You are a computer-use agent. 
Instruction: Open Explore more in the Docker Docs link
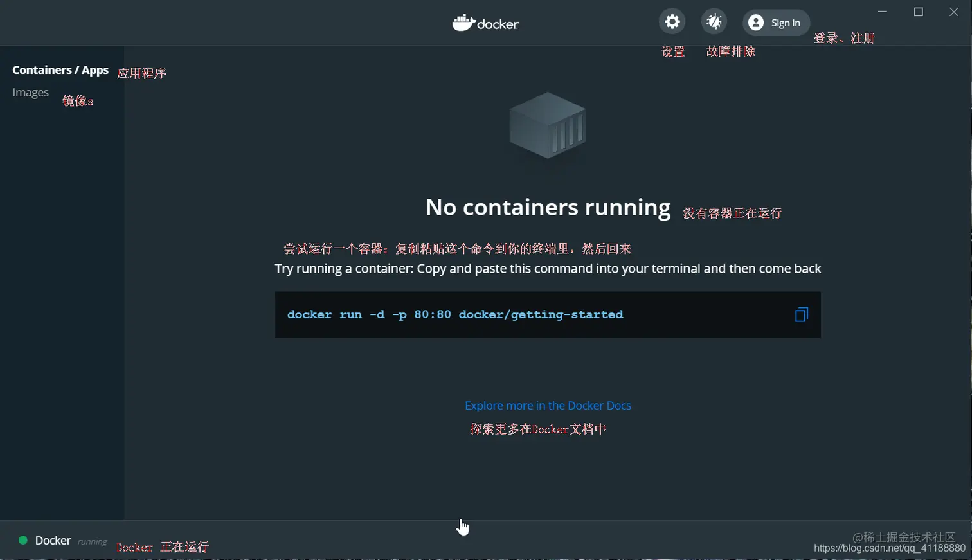547,405
